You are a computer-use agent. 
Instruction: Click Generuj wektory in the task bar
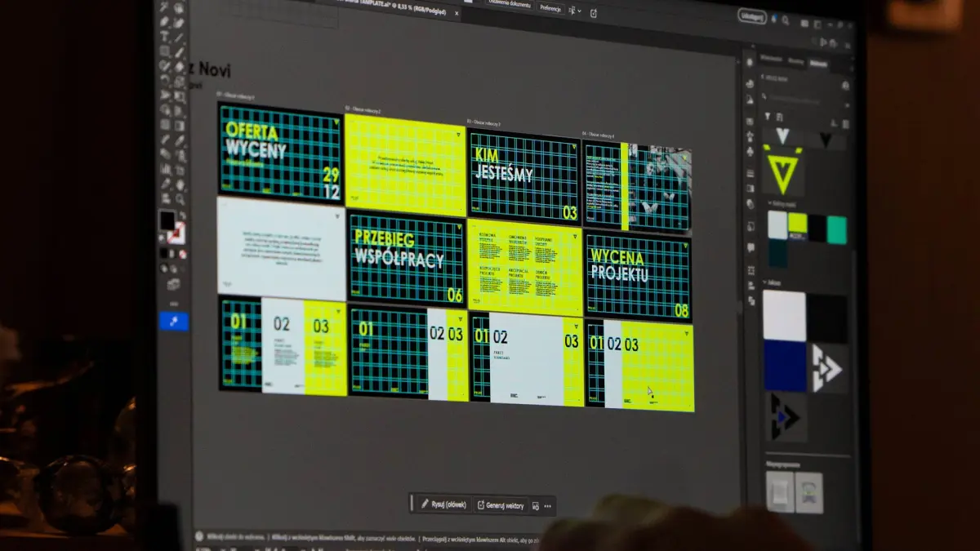pyautogui.click(x=501, y=505)
